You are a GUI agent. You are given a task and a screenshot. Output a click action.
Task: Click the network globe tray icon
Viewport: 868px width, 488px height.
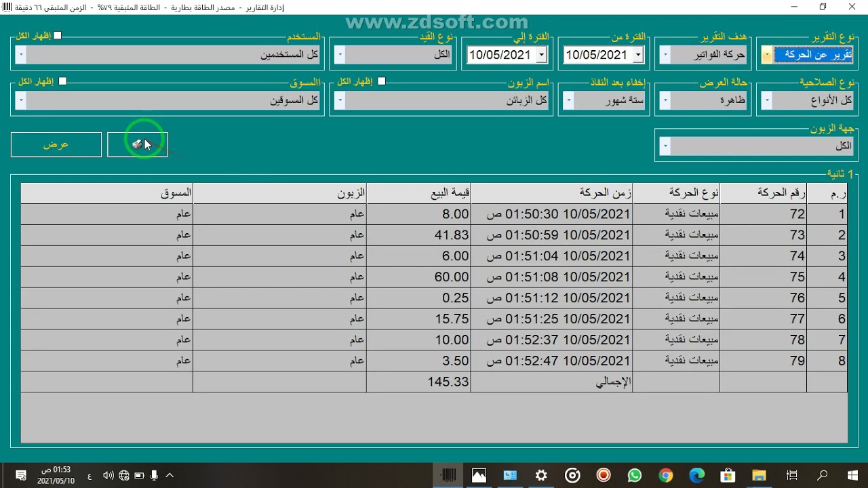124,475
